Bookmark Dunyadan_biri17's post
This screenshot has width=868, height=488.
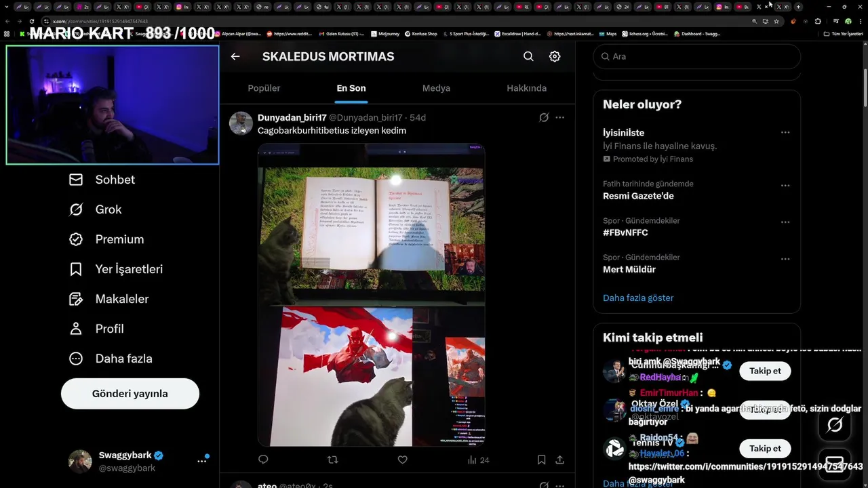tap(541, 460)
